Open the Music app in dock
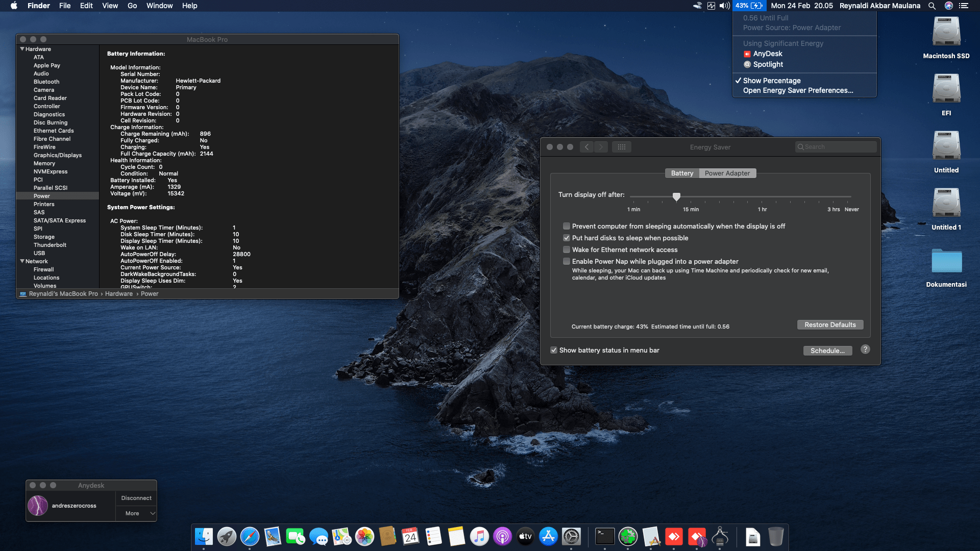 (479, 537)
